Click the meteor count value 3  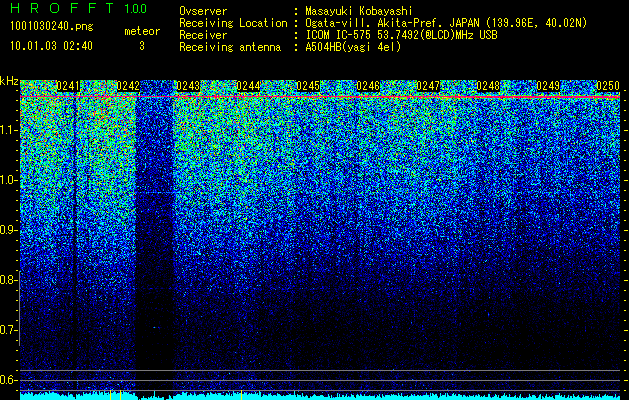142,46
